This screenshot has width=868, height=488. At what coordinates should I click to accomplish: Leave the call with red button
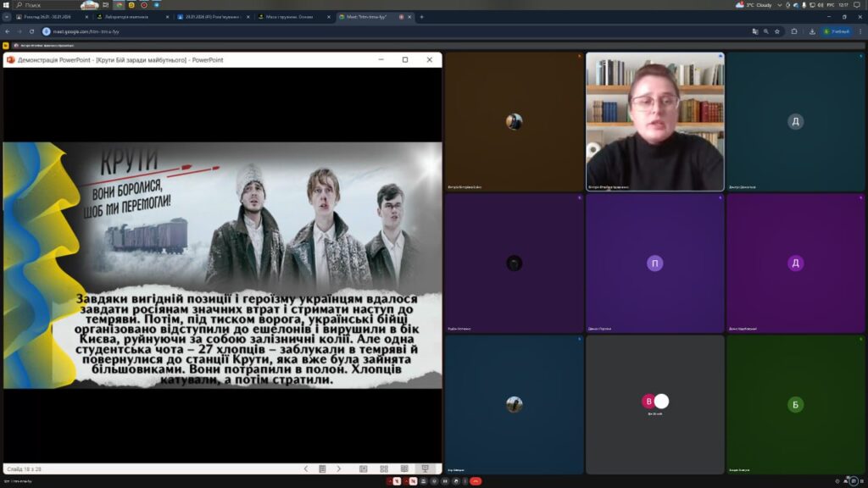click(x=476, y=480)
